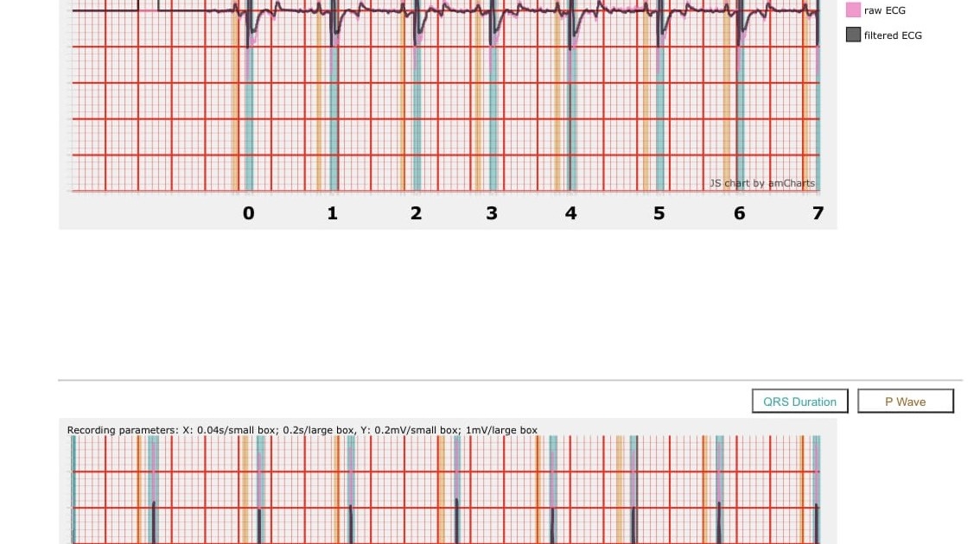The image size is (980, 544).
Task: Select beat label 0 under upper chart
Action: [249, 213]
